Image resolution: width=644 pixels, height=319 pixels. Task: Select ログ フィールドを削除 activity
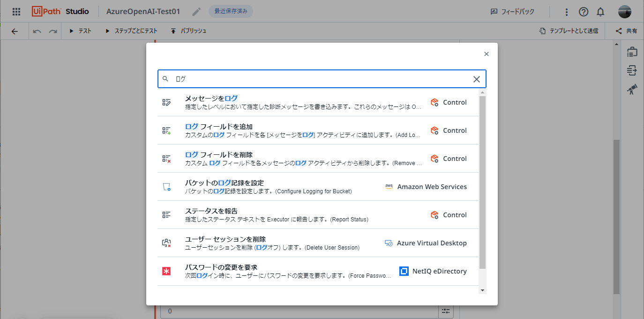(318, 159)
